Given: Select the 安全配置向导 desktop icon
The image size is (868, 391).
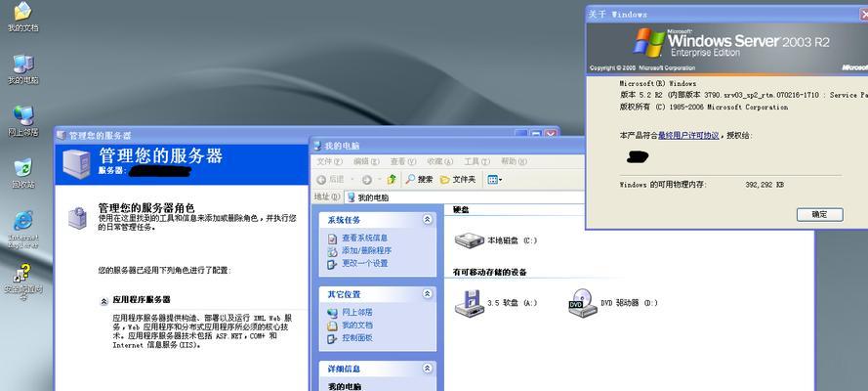Looking at the screenshot, I should (x=22, y=282).
